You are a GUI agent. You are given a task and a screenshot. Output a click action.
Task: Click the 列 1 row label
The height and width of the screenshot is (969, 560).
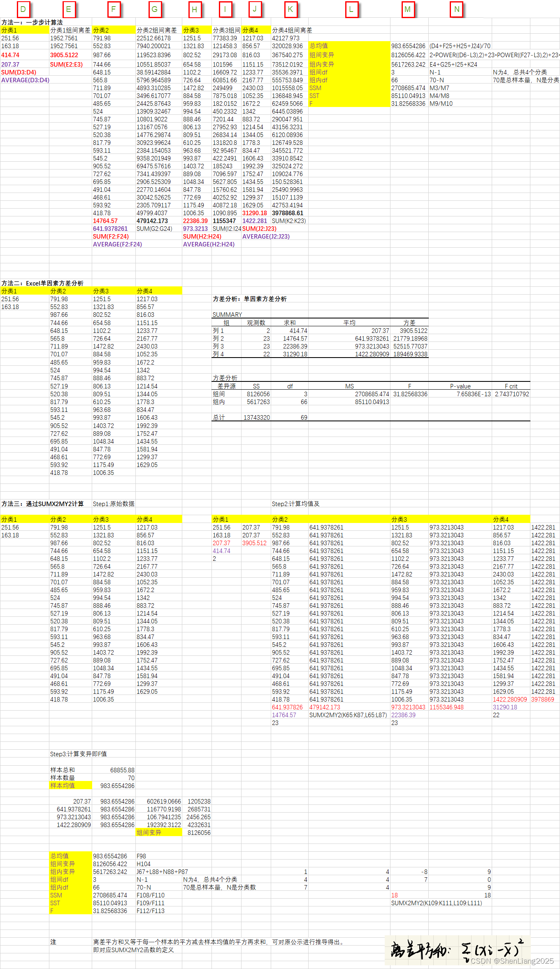coord(218,330)
